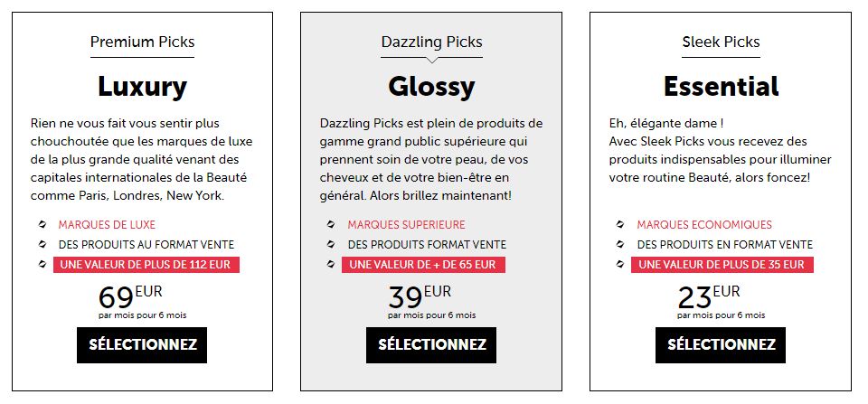Choose the Glossy plan SÉLECTIONNEZ button
Screen dimensions: 868x404
(431, 344)
